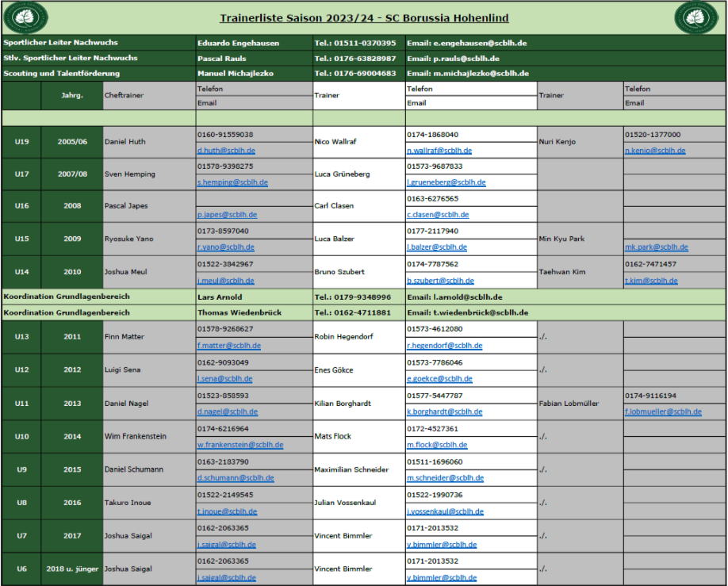
Task: Open email link e.goekce@scblh.de
Action: coord(439,378)
